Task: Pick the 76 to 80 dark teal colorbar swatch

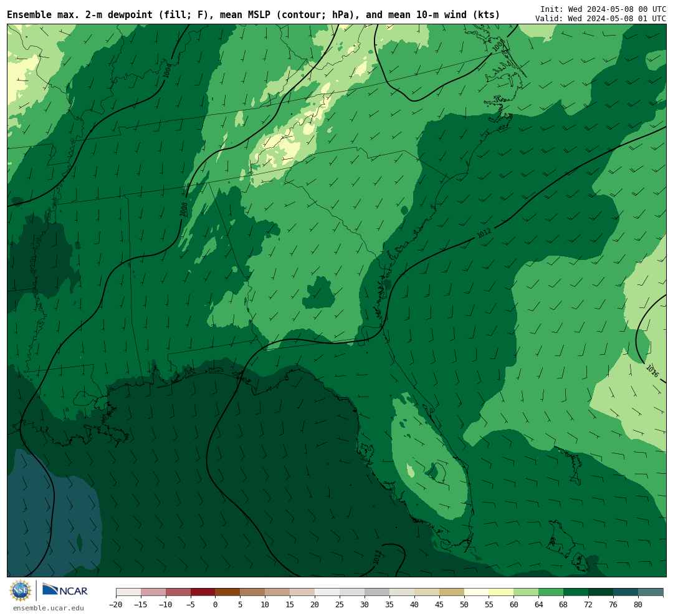Action: coord(626,592)
